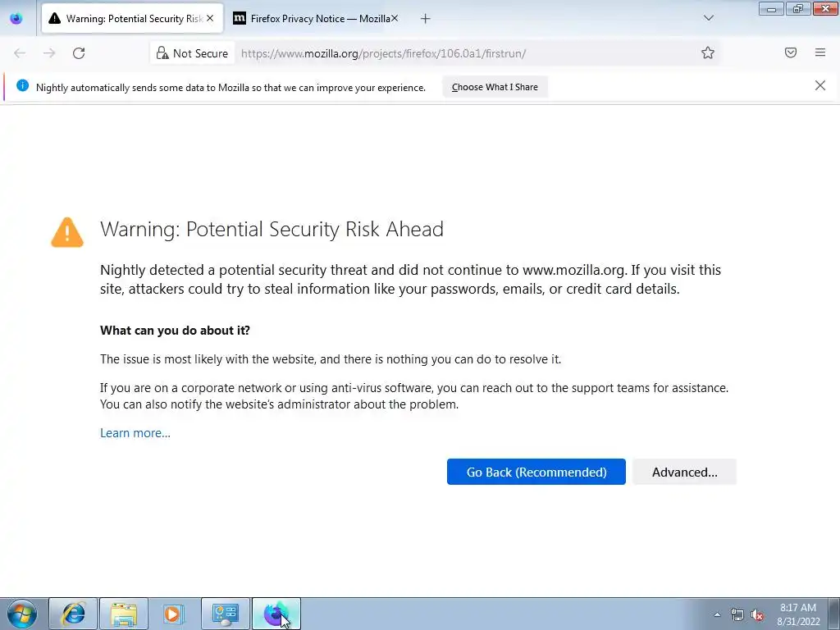Open the control panel taskbar icon
Screen dimensions: 840x630
225,614
